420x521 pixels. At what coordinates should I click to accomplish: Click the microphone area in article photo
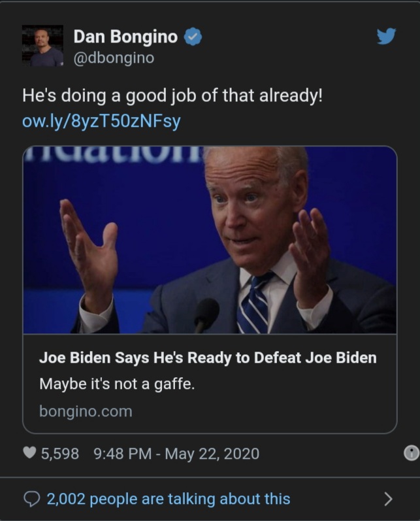[206, 314]
